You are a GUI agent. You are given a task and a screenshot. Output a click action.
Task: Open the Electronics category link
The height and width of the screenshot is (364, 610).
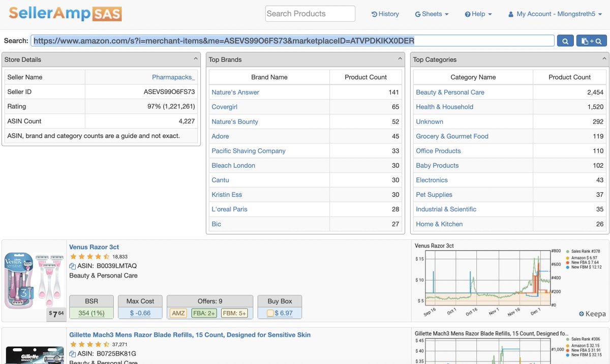432,180
